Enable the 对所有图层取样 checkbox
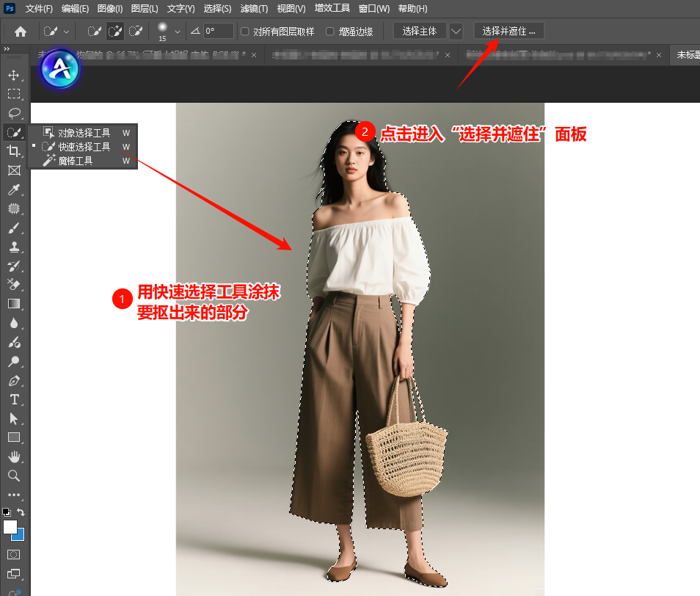This screenshot has height=596, width=700. tap(245, 32)
